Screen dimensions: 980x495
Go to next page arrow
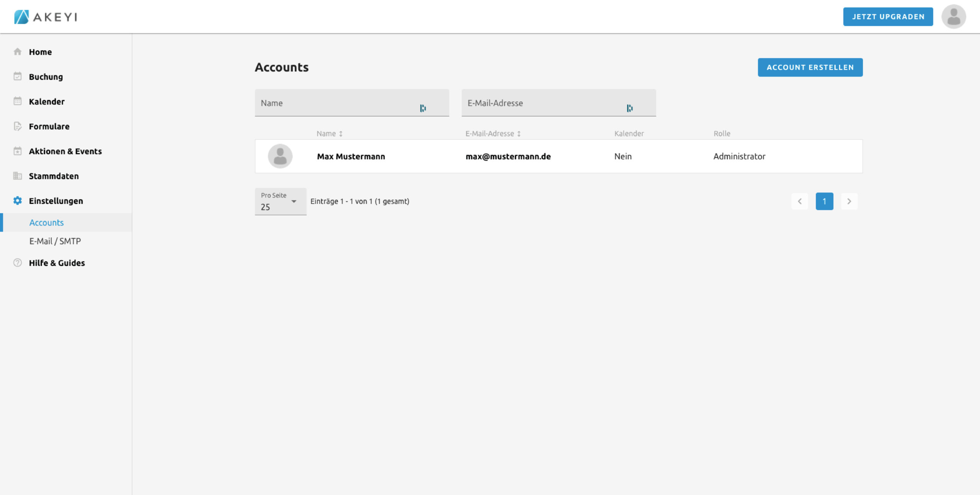(x=849, y=201)
